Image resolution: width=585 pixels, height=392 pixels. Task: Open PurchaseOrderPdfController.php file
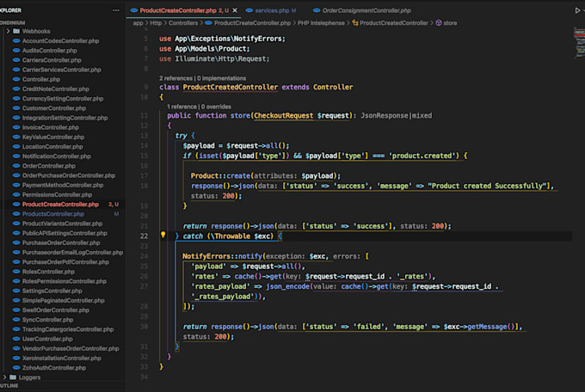[x=65, y=262]
